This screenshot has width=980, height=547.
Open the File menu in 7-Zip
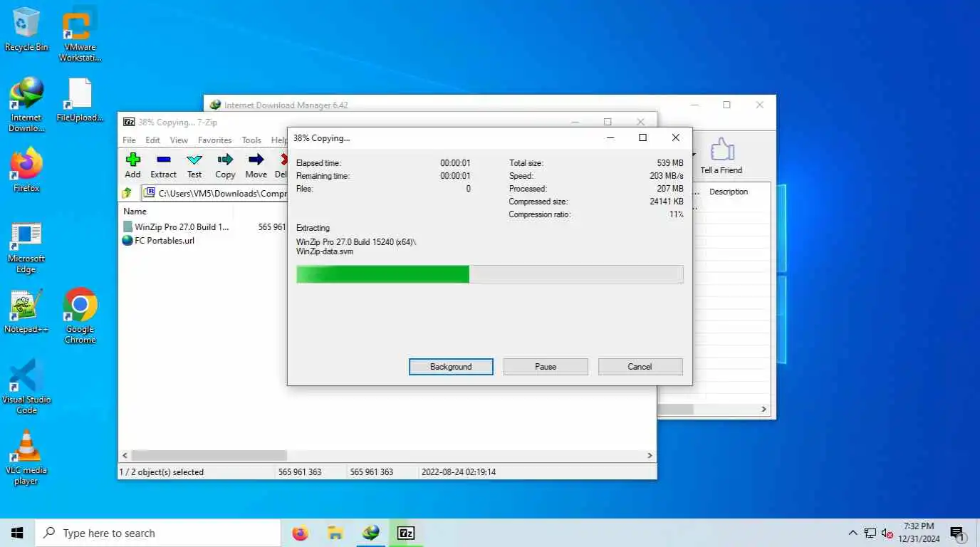[x=129, y=140]
